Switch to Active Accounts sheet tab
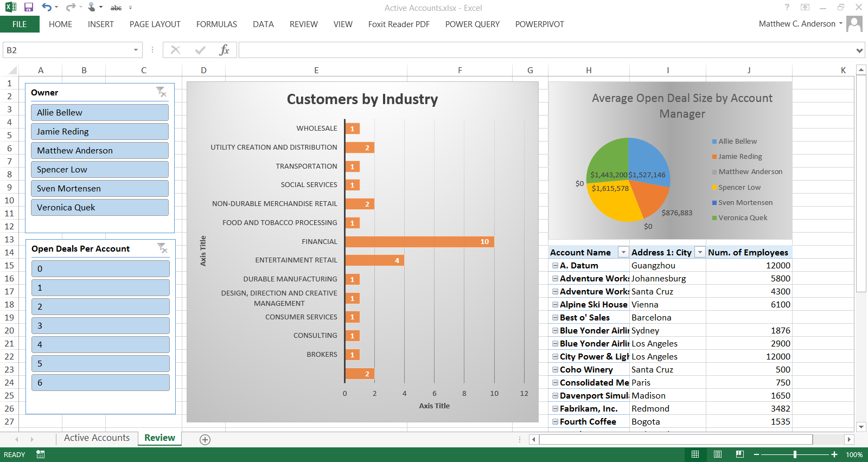This screenshot has width=868, height=462. [97, 438]
